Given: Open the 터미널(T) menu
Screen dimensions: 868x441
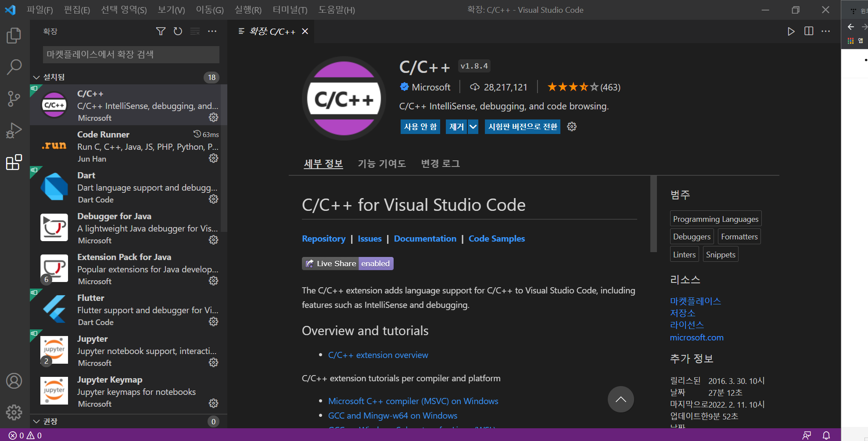Looking at the screenshot, I should click(290, 10).
